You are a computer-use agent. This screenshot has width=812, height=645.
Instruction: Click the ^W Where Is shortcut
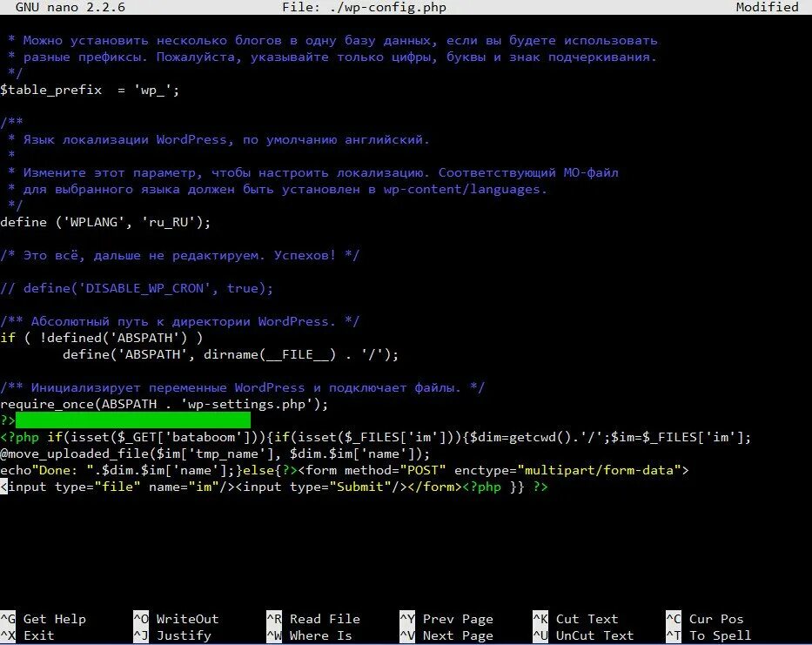click(309, 635)
